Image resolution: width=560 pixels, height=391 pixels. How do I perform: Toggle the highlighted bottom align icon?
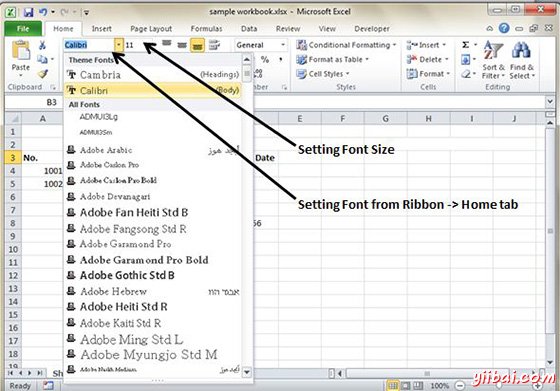[197, 45]
